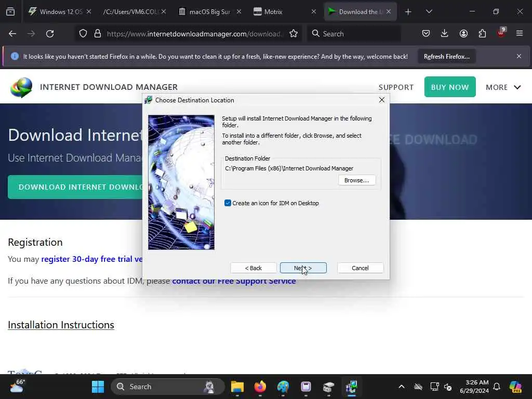Click the network display icon in tray
The image size is (532, 399).
pyautogui.click(x=434, y=387)
